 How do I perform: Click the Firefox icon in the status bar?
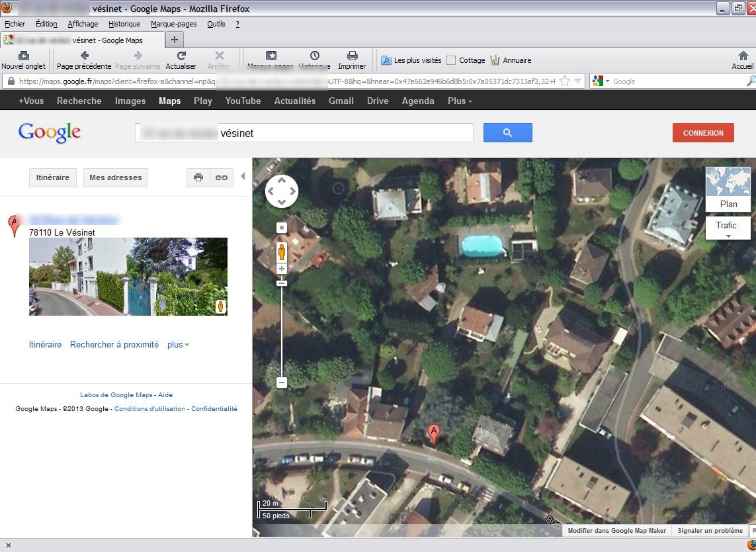tap(751, 546)
